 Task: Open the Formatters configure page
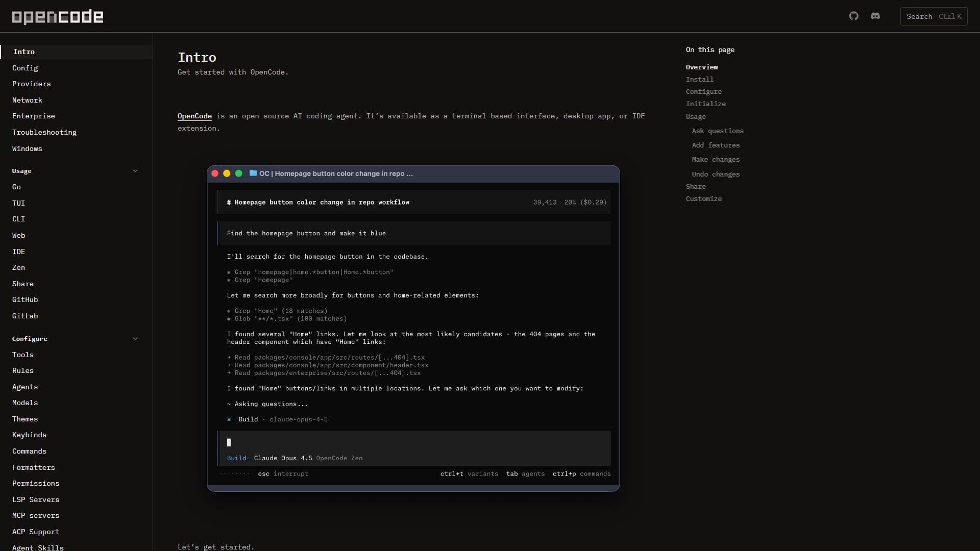34,467
